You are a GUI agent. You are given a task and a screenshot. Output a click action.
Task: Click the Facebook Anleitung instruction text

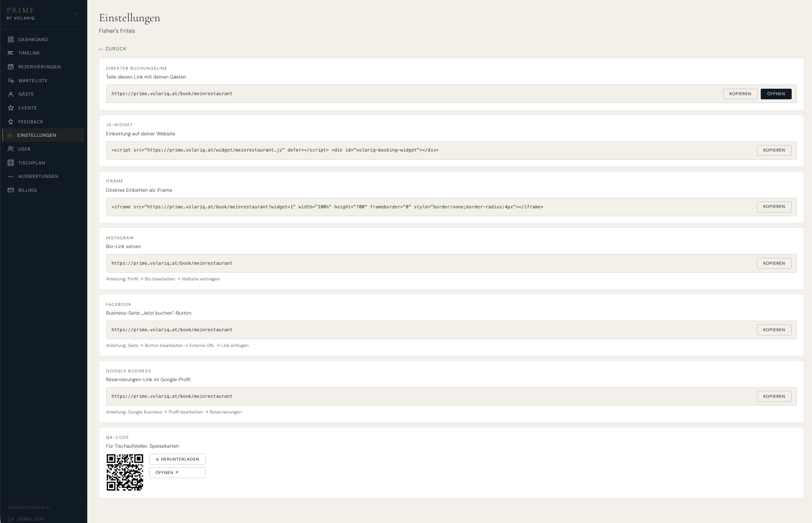tap(177, 346)
